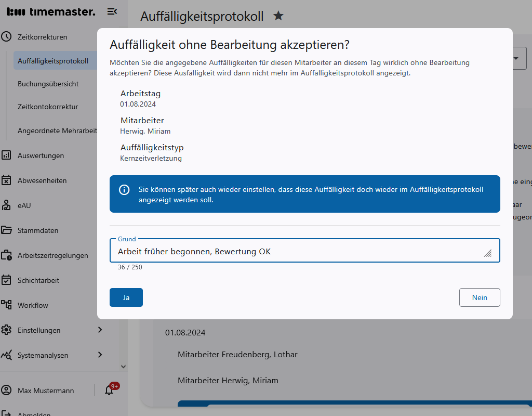Screen dimensions: 532x416
Task: Select the Zeitkorrekturen clock icon
Action: [x=6, y=37]
